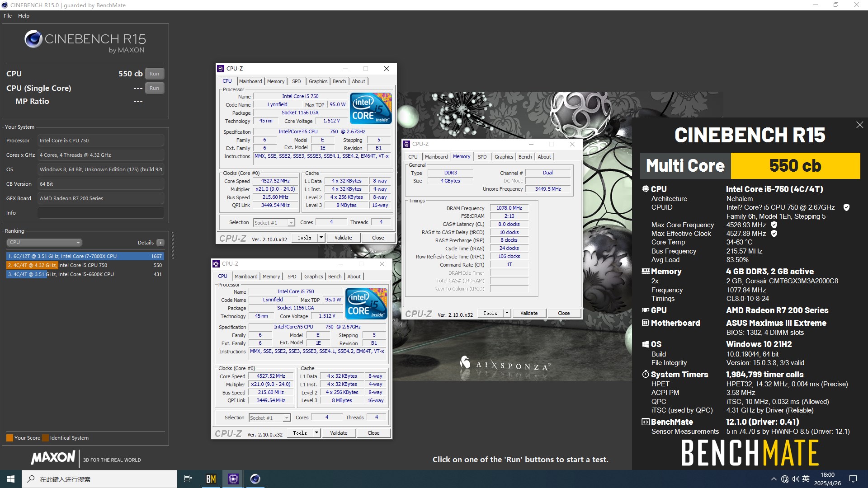Select the i5-6600K ranking entry
The width and height of the screenshot is (868, 488).
pyautogui.click(x=85, y=274)
